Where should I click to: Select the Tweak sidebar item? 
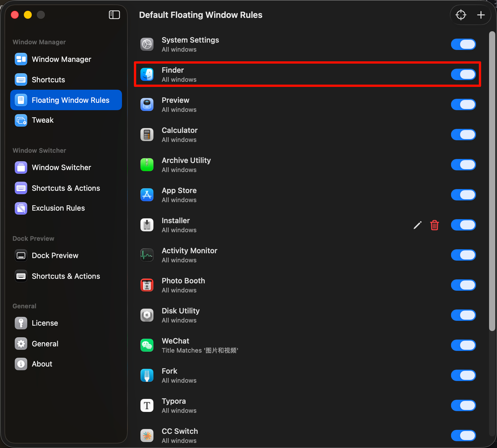pos(66,120)
